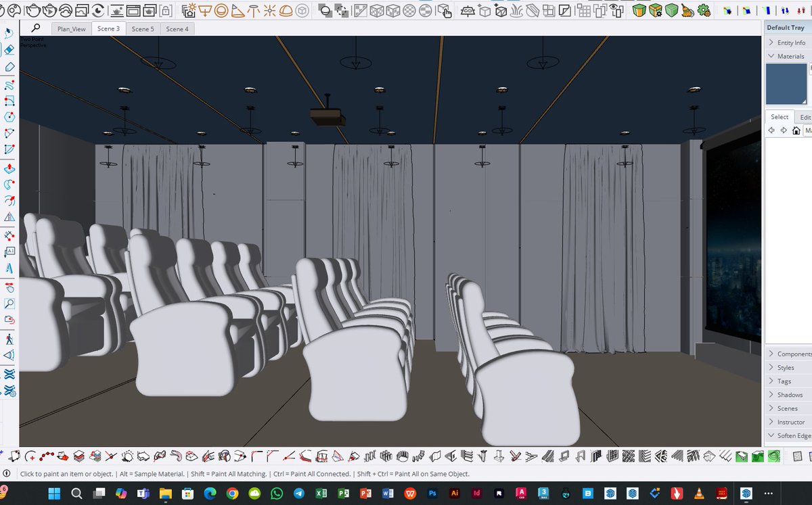Click the ceiling-mounted projector in the viewport
Viewport: 812px width, 505px height.
[328, 116]
